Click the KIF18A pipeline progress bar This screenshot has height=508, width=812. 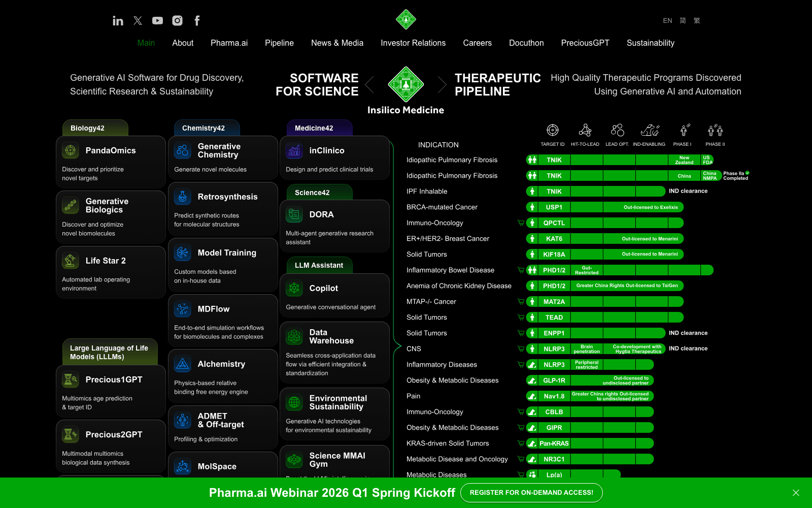(x=605, y=254)
